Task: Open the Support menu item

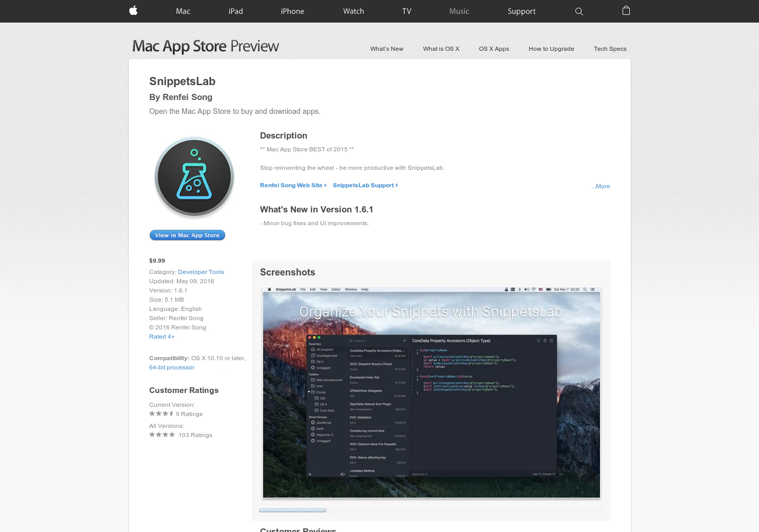Action: pyautogui.click(x=522, y=11)
